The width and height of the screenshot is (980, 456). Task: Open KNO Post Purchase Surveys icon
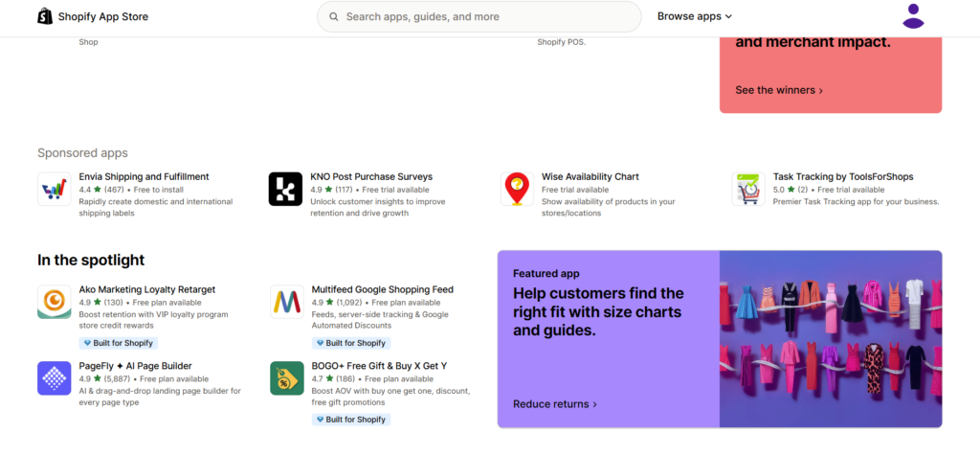pyautogui.click(x=285, y=189)
